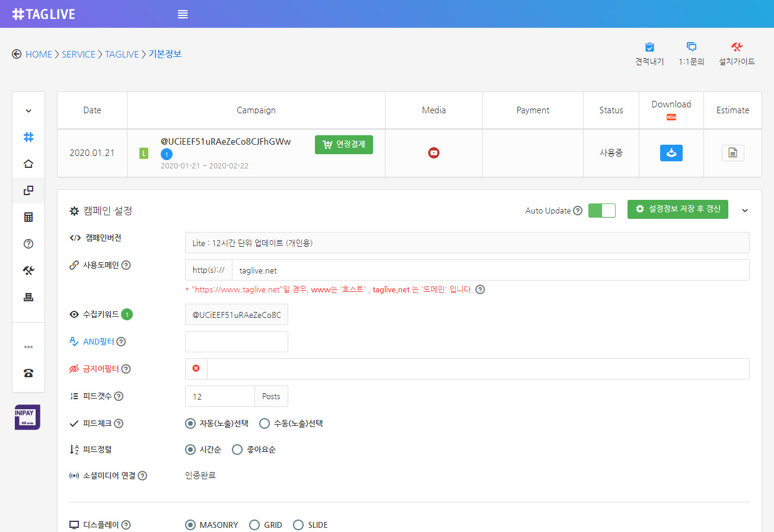Click the blue download button

(x=671, y=153)
